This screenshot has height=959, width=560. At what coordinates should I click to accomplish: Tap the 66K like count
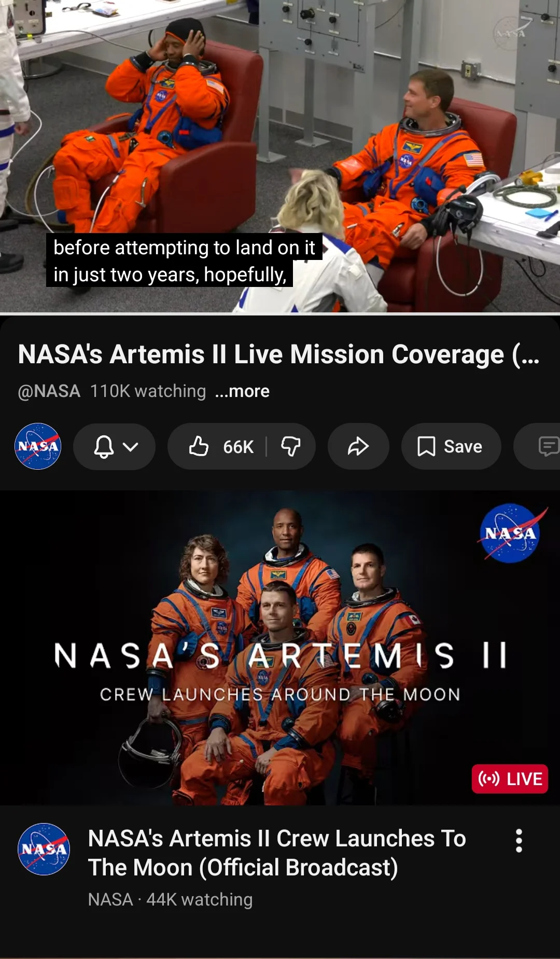click(239, 446)
